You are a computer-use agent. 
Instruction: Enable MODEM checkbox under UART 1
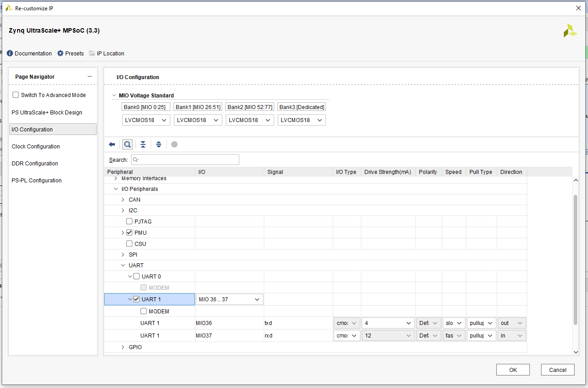[x=144, y=311]
